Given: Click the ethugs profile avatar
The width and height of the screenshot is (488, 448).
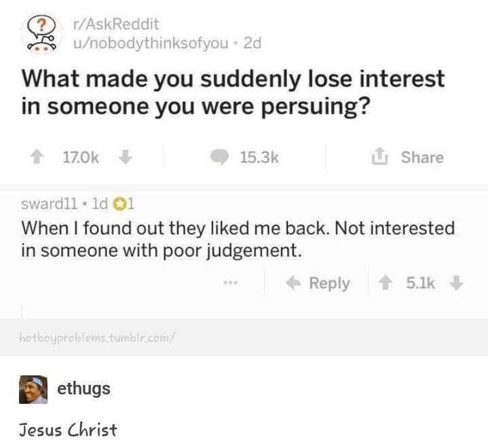Looking at the screenshot, I should click(33, 390).
